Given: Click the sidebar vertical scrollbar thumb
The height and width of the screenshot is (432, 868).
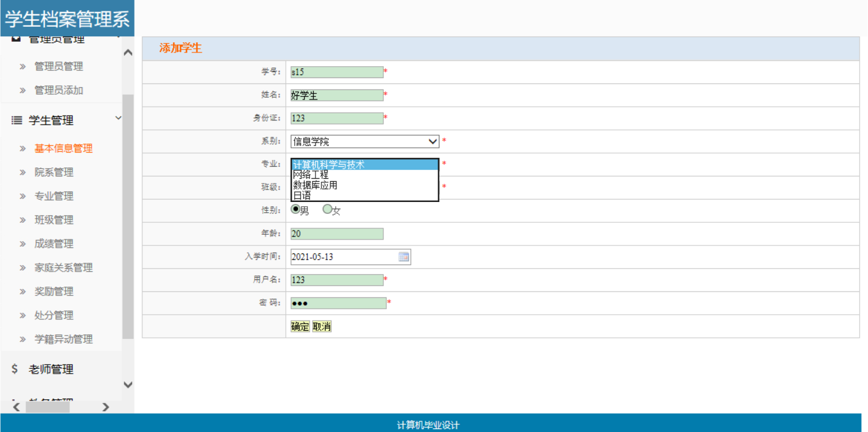Looking at the screenshot, I should pos(128,217).
